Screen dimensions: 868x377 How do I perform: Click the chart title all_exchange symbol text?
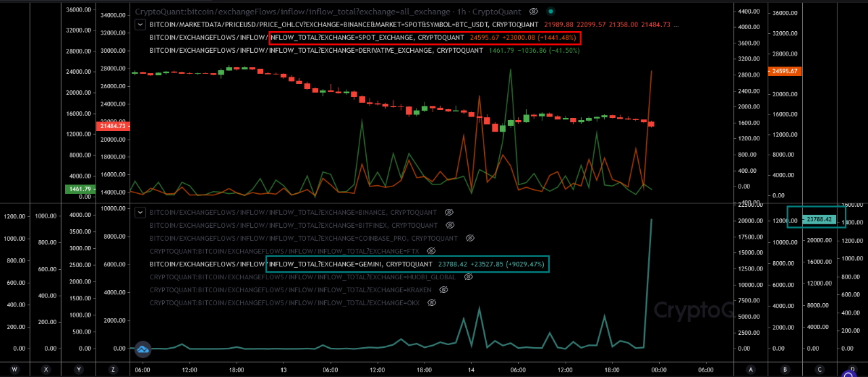(x=292, y=12)
